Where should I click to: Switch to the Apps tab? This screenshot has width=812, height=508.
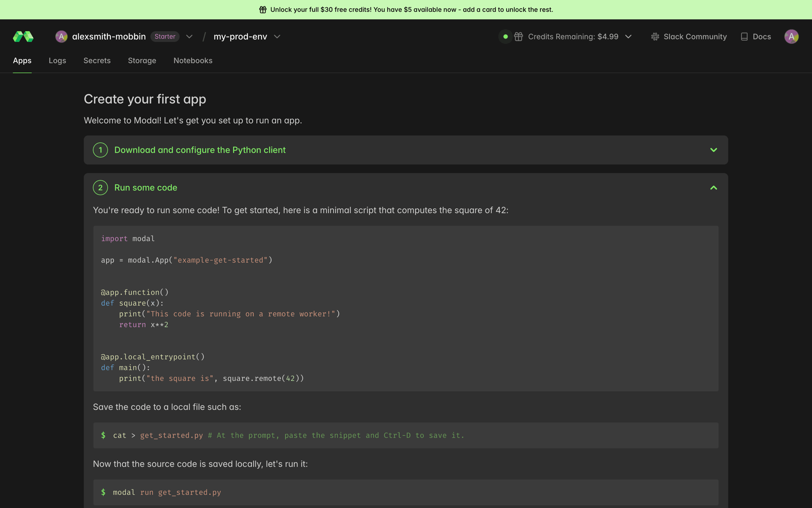pos(22,61)
